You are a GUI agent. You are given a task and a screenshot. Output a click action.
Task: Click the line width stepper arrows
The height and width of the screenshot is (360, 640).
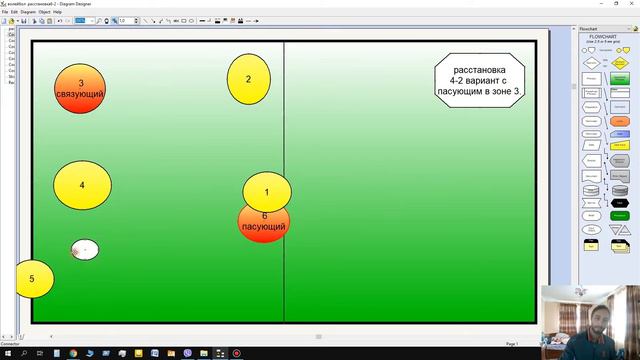pos(136,20)
